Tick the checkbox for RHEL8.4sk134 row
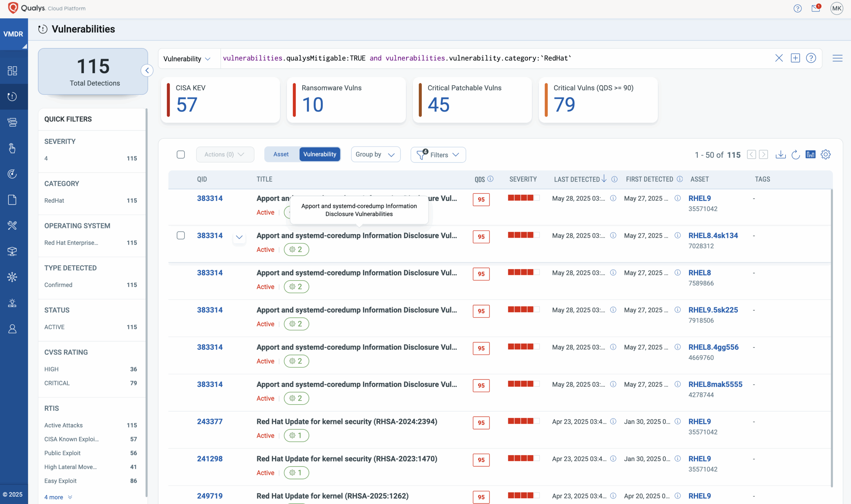Viewport: 851px width, 504px height. [181, 235]
